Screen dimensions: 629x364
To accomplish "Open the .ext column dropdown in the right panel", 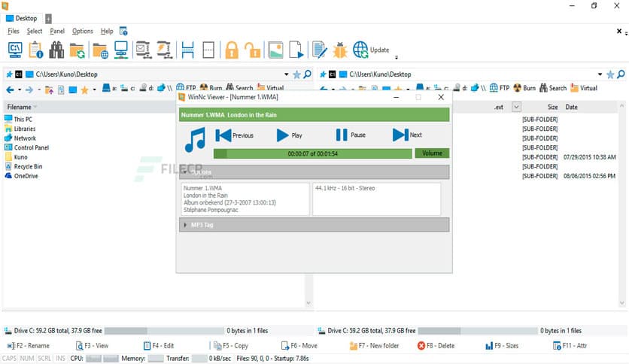I will 516,107.
